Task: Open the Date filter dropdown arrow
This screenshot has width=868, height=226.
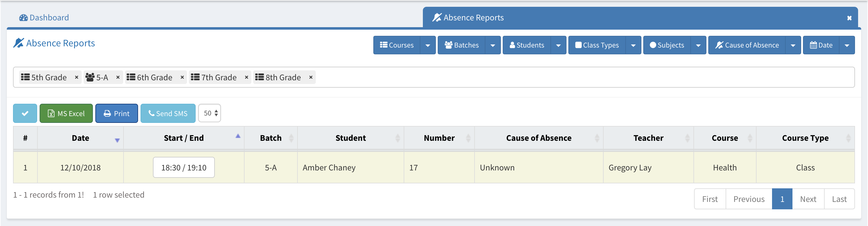Action: (x=846, y=45)
